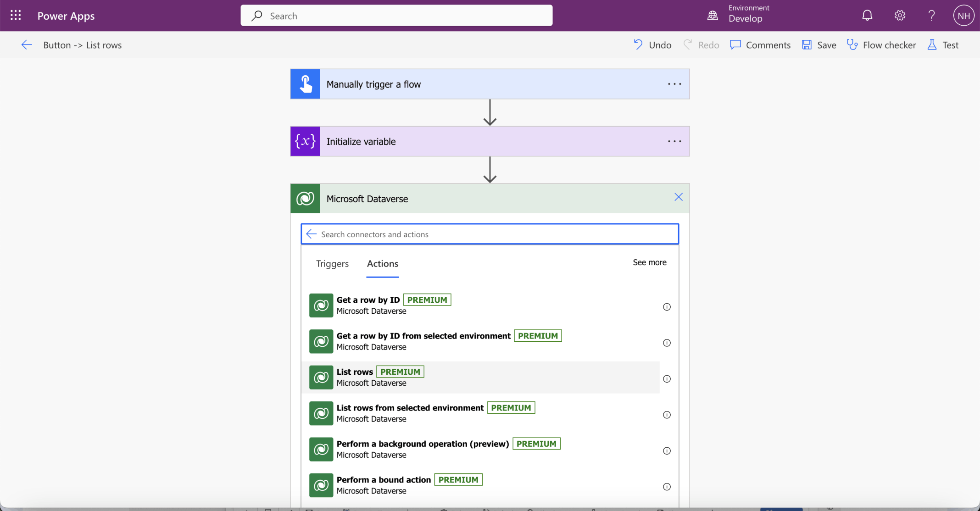Select the Actions tab
980x511 pixels.
(x=382, y=264)
